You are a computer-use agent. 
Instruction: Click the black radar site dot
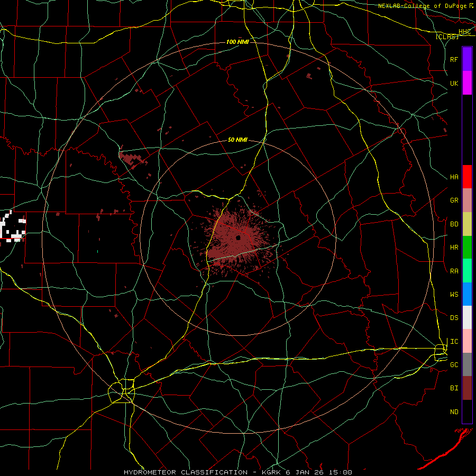(239, 237)
